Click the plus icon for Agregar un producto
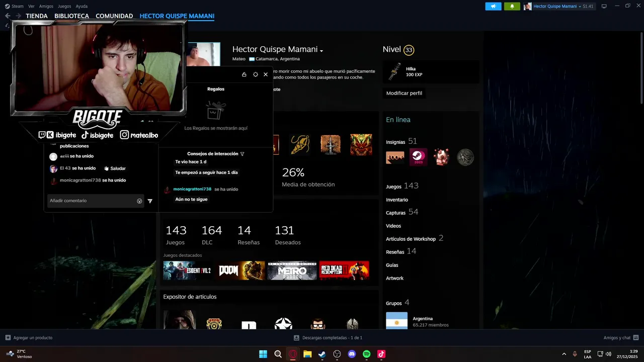The width and height of the screenshot is (644, 362). click(8, 338)
